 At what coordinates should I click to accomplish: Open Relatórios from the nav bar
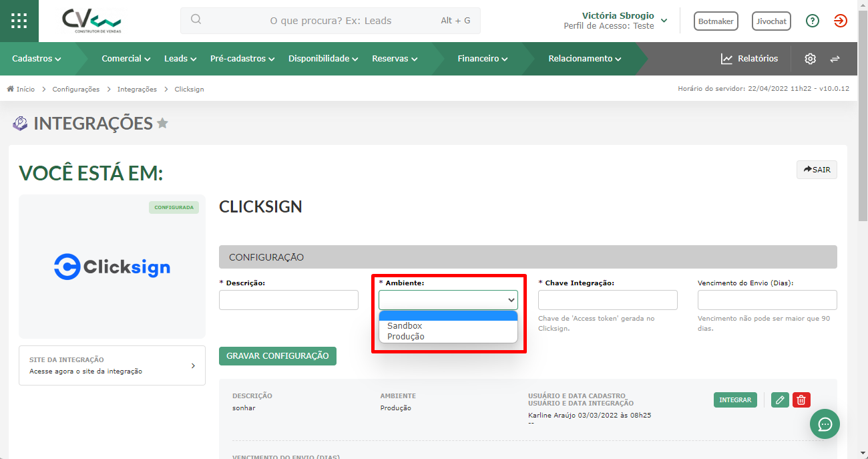coord(749,59)
